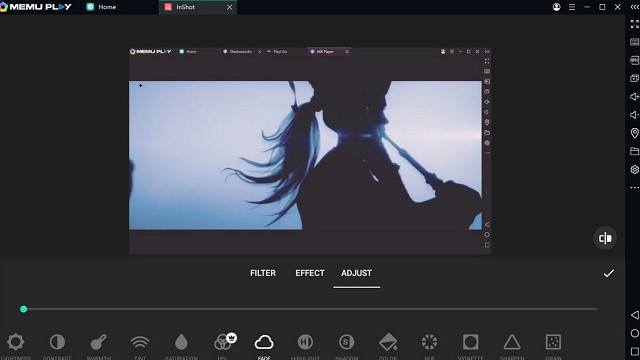Expand the MEmu sidebar more options
This screenshot has height=360, width=640.
point(634,188)
